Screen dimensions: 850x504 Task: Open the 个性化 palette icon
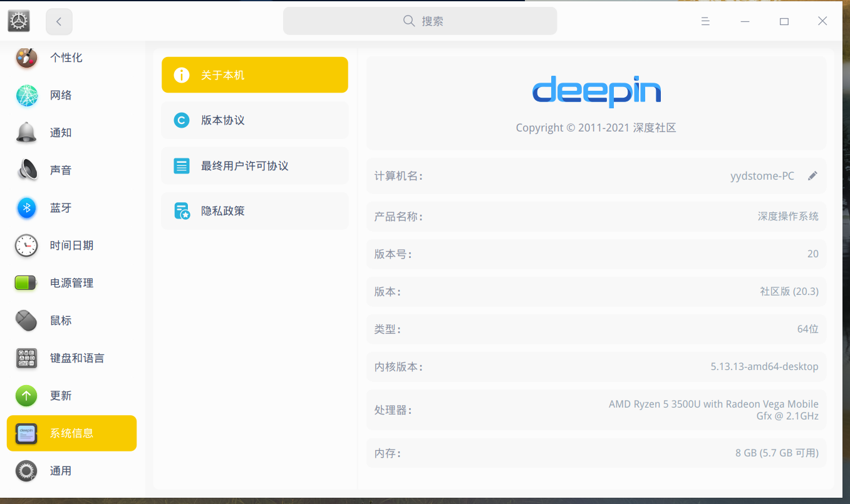(26, 58)
